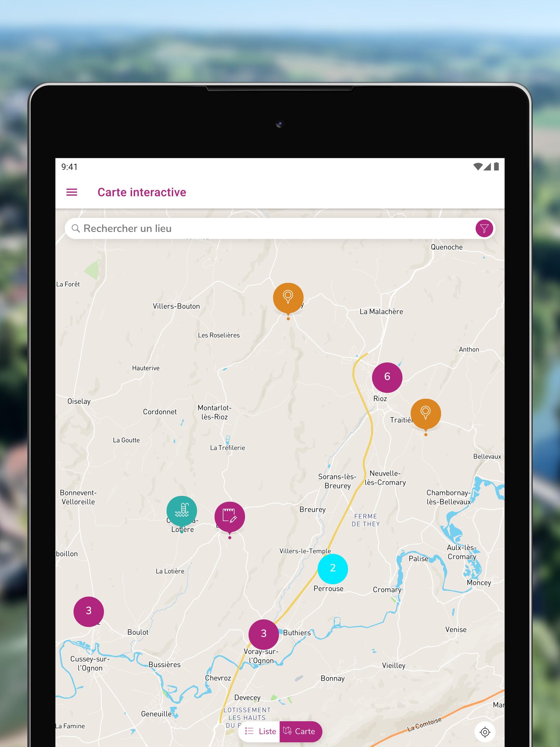The height and width of the screenshot is (747, 560).
Task: Tap the Wi-Fi status icon
Action: click(x=478, y=167)
